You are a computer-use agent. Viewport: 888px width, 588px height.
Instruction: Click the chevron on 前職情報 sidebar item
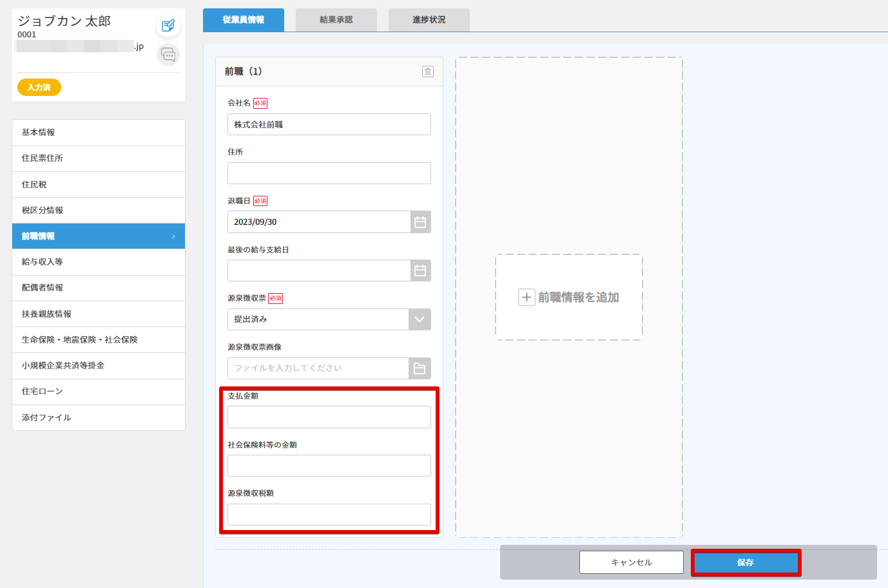tap(173, 236)
